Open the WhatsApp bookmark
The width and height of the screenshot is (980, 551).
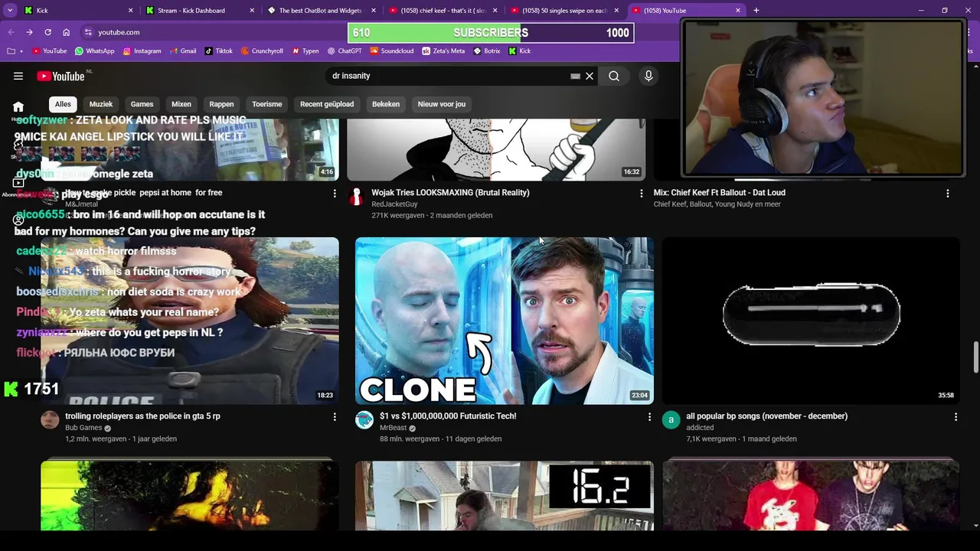coord(95,51)
